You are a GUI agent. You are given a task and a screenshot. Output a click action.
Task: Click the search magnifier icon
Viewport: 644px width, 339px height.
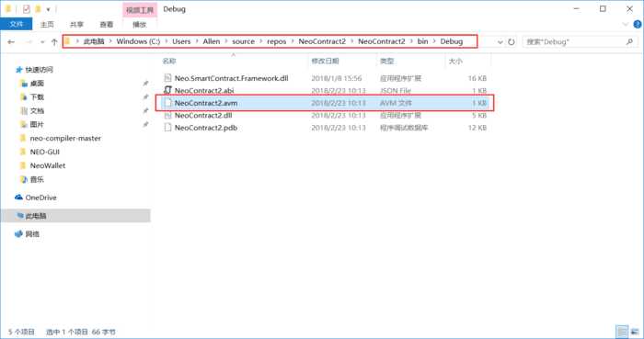click(x=629, y=42)
